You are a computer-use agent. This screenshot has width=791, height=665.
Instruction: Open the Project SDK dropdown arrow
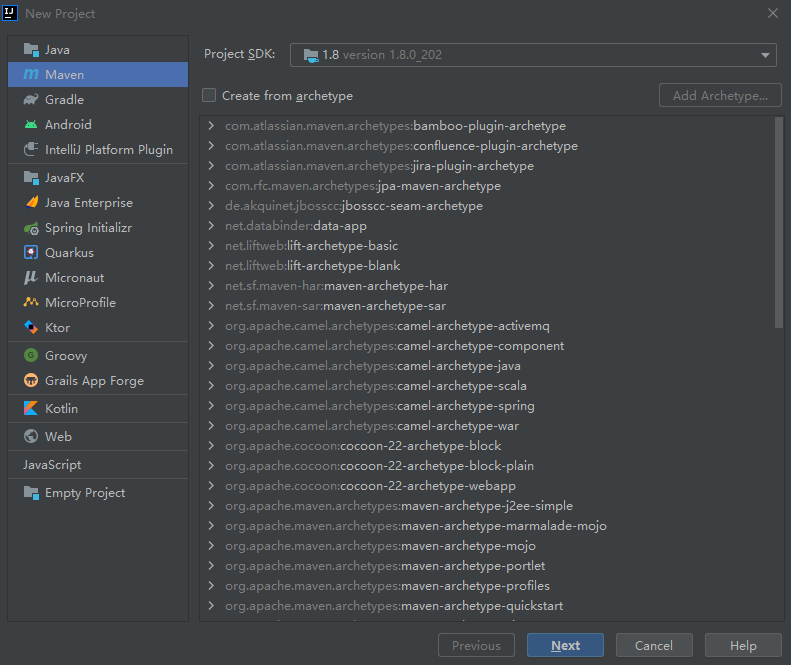tap(765, 55)
